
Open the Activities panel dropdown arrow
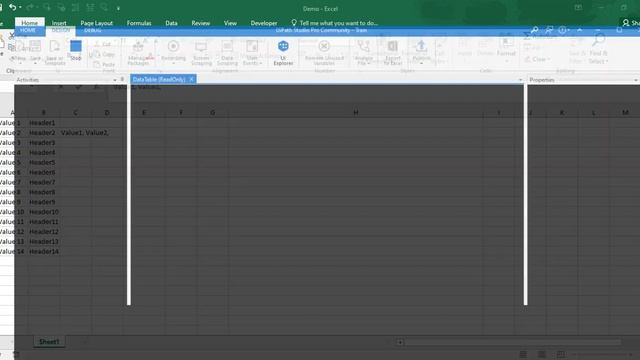pyautogui.click(x=114, y=80)
